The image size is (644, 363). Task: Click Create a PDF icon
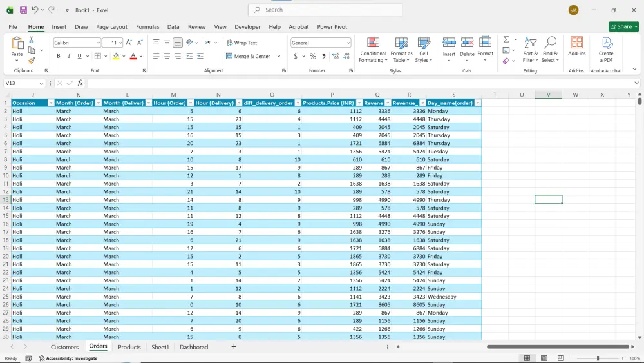point(606,50)
